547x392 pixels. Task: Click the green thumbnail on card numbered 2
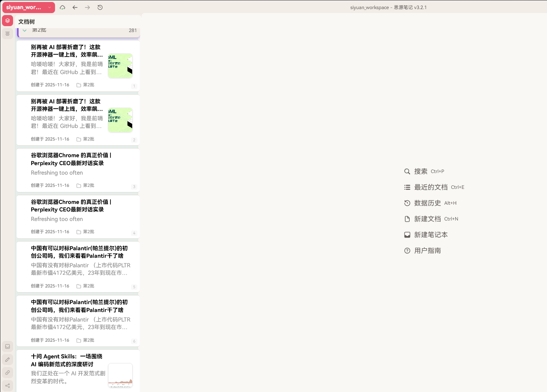coord(120,120)
